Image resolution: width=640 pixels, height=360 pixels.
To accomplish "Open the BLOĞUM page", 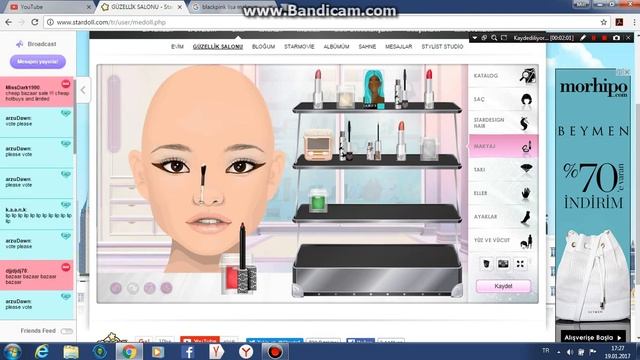I will click(263, 47).
